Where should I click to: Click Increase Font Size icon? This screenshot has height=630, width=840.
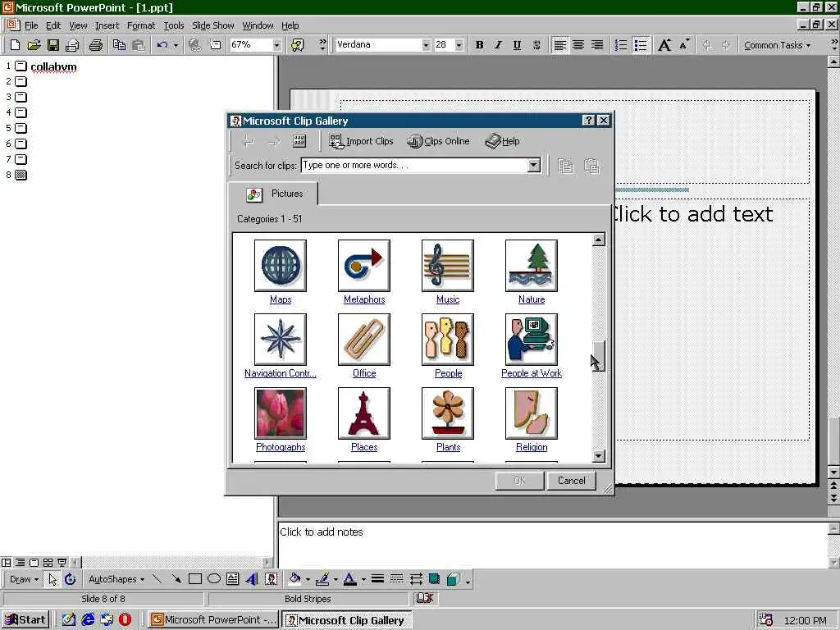click(664, 45)
